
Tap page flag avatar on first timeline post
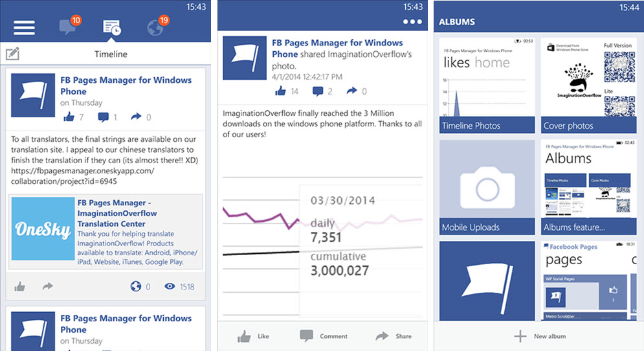click(33, 95)
